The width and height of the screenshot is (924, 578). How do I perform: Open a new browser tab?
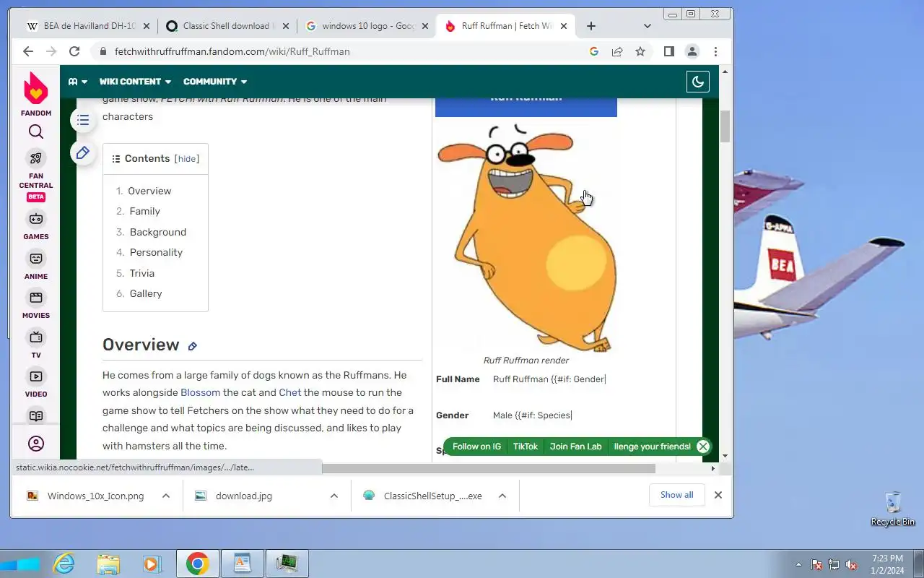(x=591, y=26)
